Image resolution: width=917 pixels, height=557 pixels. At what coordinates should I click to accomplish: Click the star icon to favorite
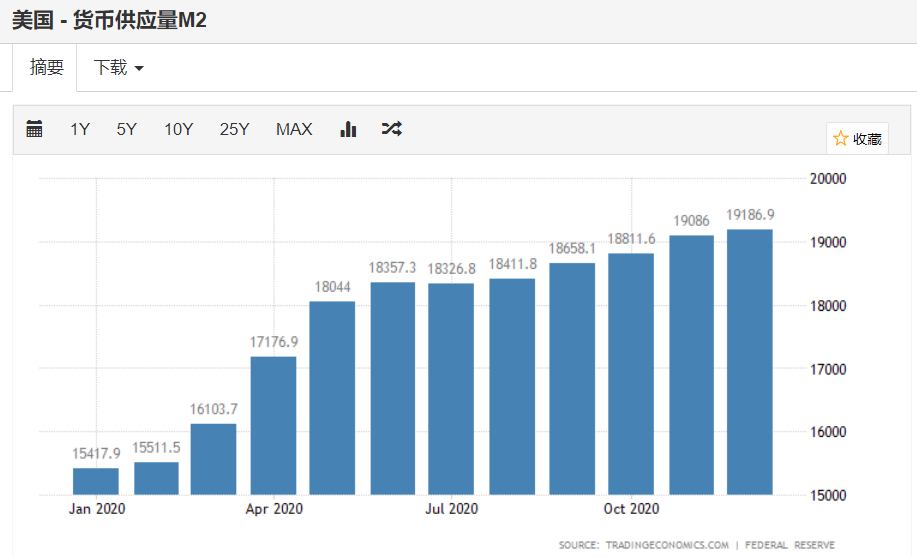tap(840, 139)
